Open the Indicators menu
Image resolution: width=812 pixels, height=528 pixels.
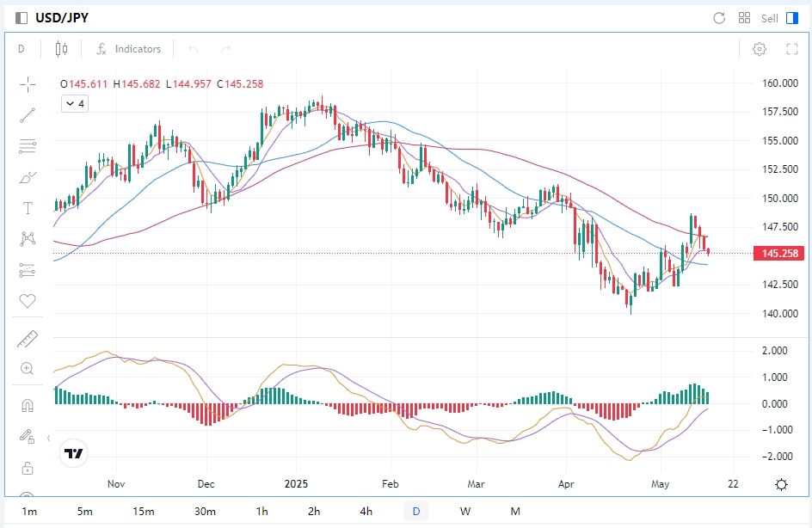[x=128, y=49]
